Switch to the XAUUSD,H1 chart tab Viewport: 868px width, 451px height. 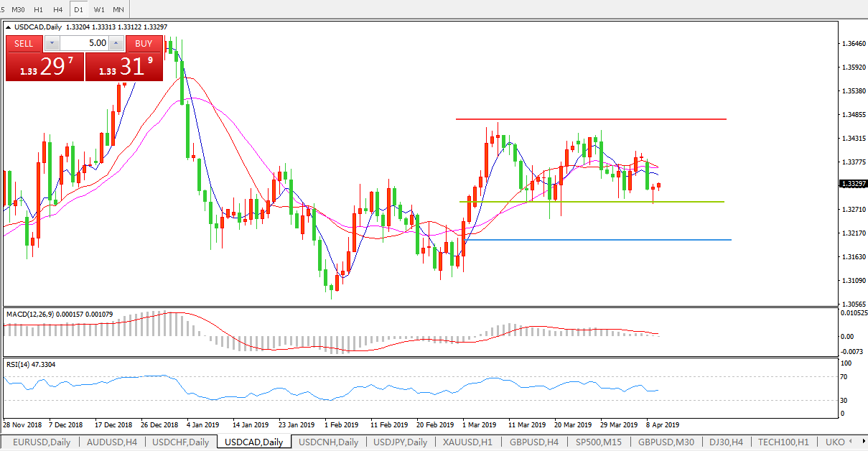click(467, 442)
